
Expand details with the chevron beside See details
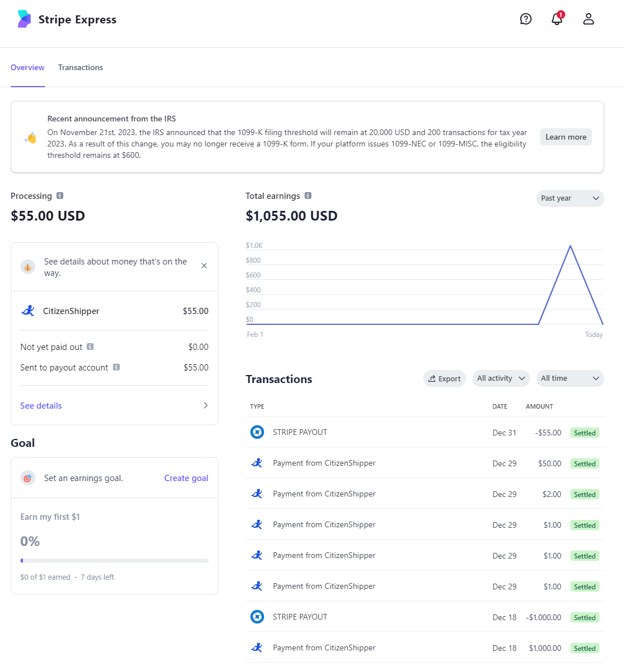tap(206, 405)
